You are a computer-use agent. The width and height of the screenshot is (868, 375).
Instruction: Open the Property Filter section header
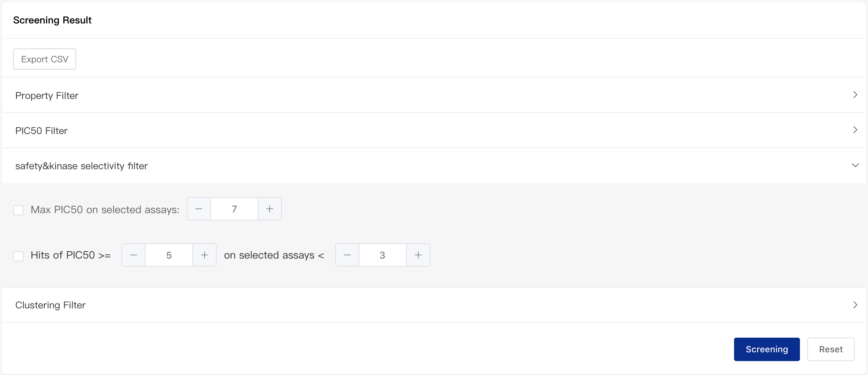click(434, 95)
